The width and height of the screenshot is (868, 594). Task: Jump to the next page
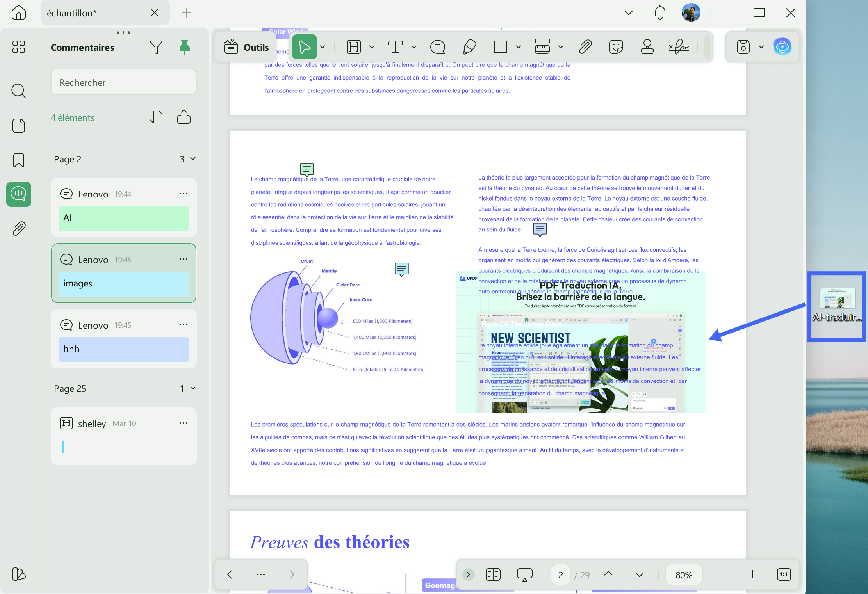639,575
